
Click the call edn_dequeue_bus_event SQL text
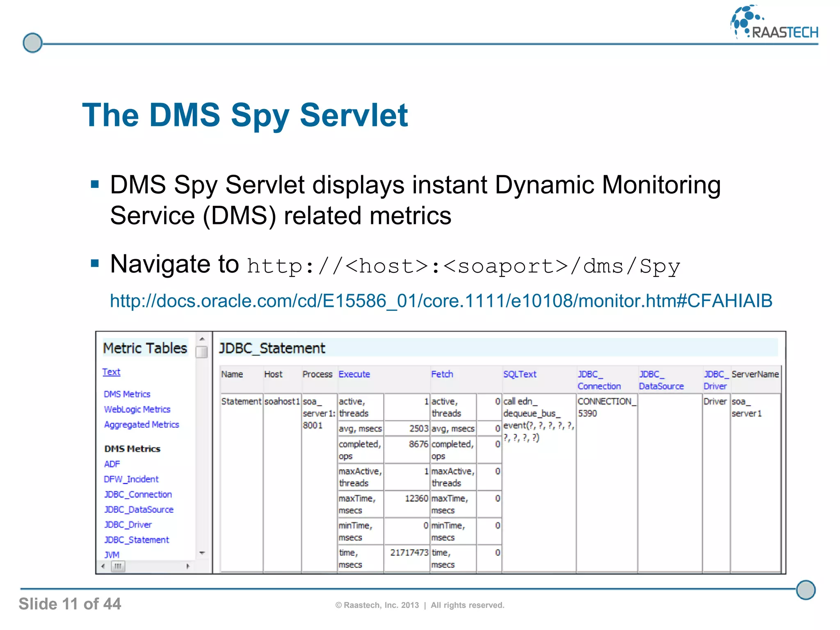click(539, 419)
